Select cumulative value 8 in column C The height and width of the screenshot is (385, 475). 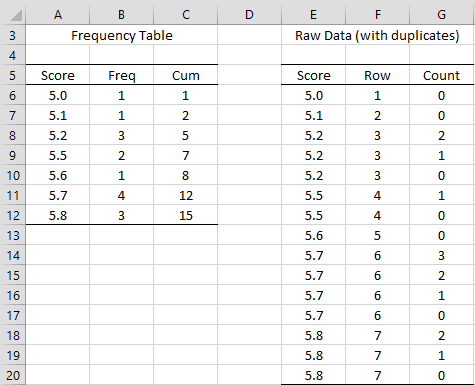click(186, 175)
